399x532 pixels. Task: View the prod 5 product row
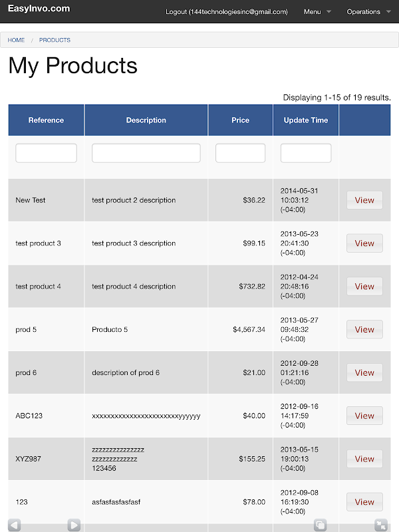(364, 329)
